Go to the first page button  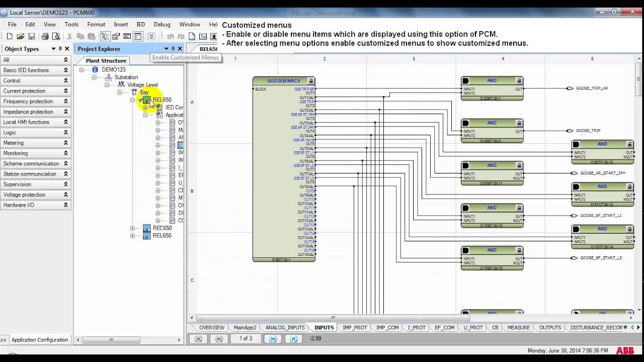pos(198,339)
